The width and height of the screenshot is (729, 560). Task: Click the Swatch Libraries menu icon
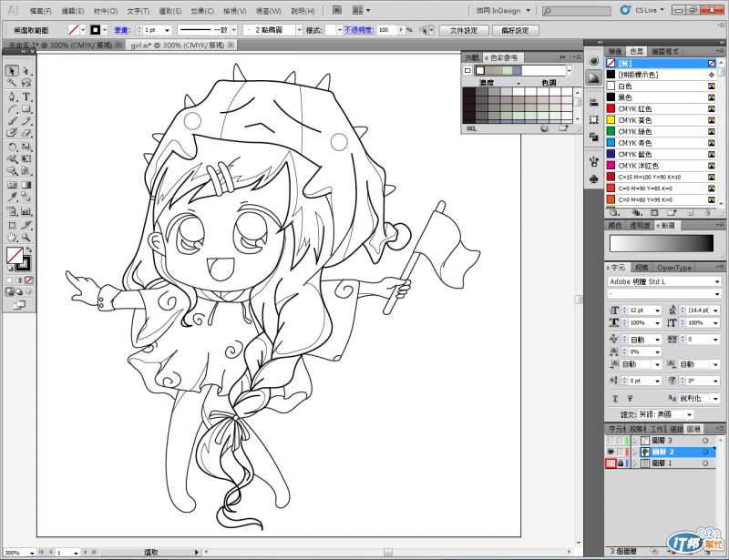tap(613, 213)
